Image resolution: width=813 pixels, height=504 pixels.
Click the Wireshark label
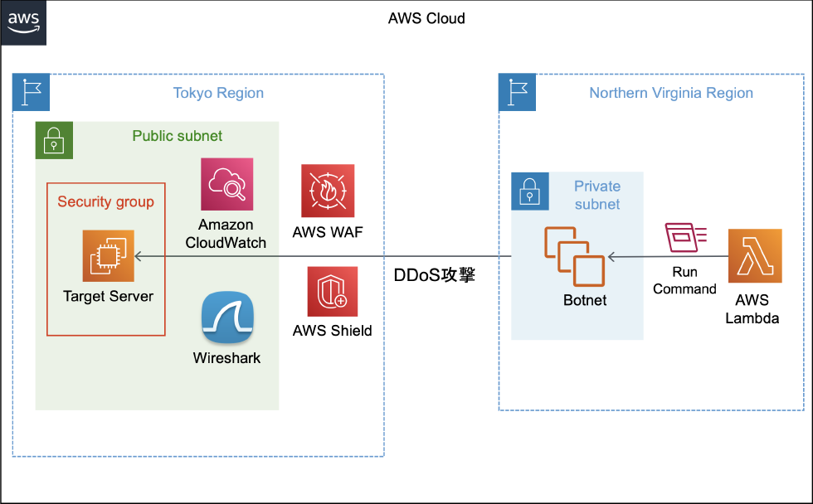coord(226,358)
